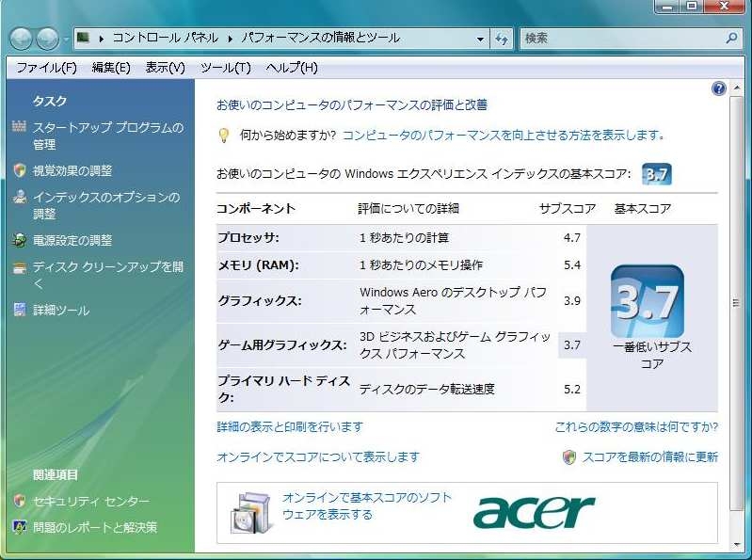Click the Back navigation arrow button

point(21,39)
